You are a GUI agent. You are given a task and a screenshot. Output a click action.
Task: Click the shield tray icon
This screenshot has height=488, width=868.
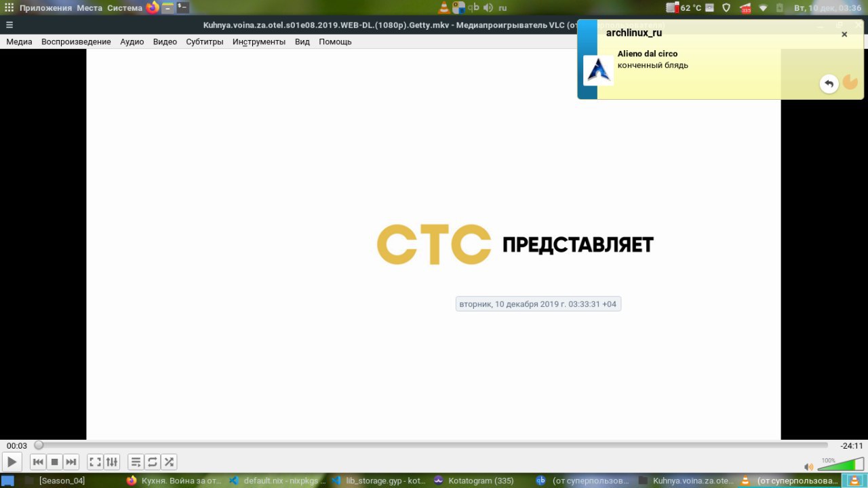[x=726, y=7]
